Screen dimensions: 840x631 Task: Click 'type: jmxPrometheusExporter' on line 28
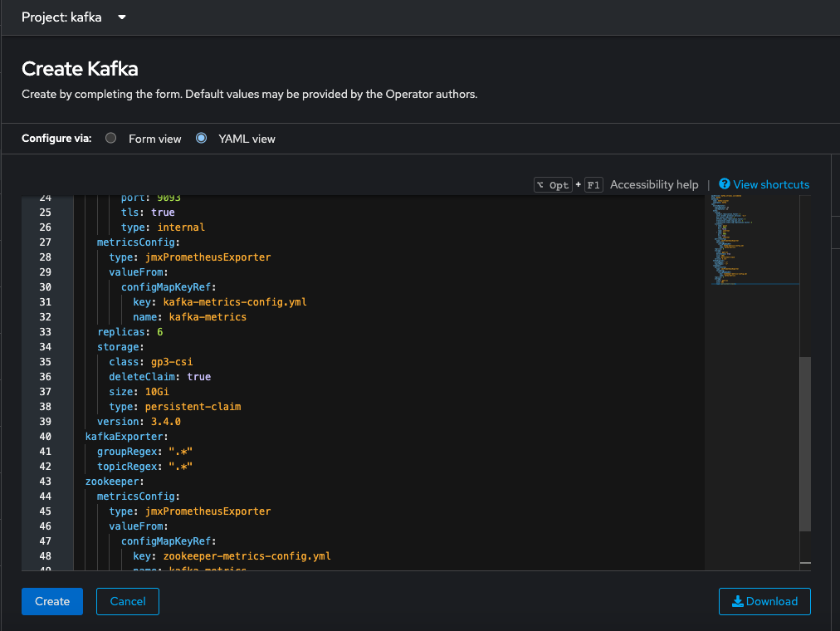point(189,257)
